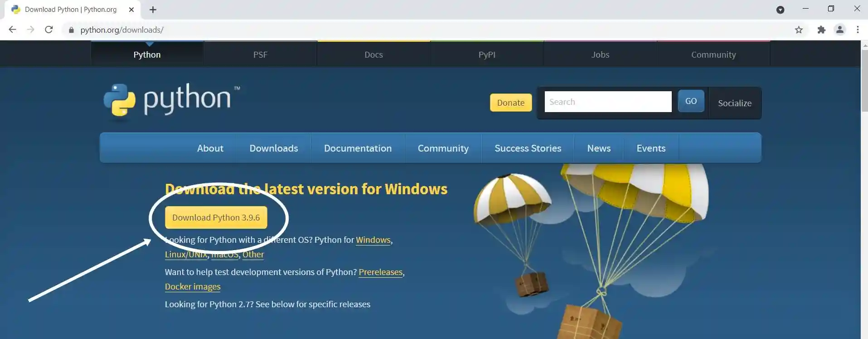Follow the Linux/UNIX link
Screen dimensions: 868x339
[x=186, y=254]
